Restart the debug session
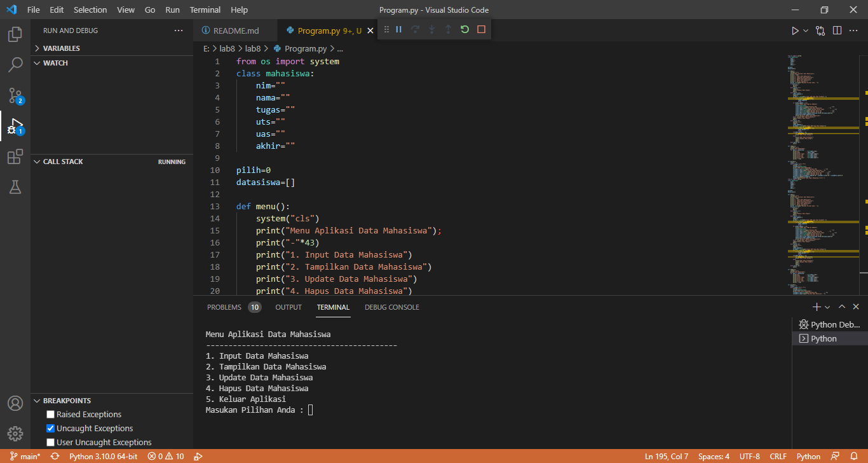The width and height of the screenshot is (868, 463). pos(465,29)
